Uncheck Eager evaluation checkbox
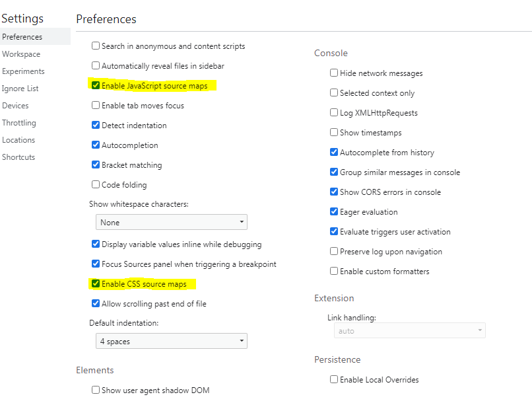Screen dimensions: 532x403 point(334,212)
